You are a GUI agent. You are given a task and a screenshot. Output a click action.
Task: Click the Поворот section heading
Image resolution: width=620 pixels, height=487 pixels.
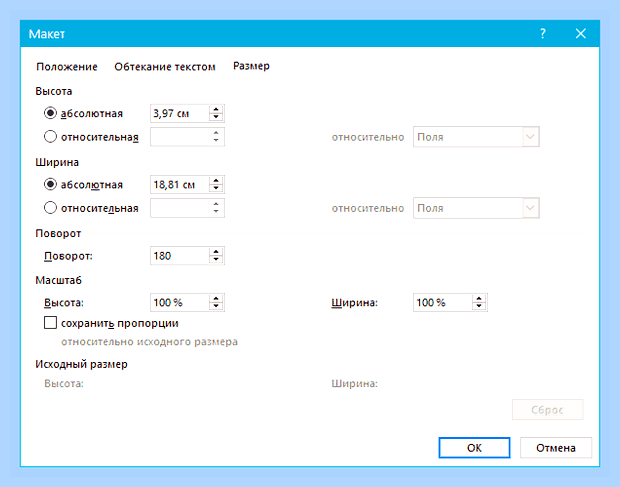click(58, 233)
